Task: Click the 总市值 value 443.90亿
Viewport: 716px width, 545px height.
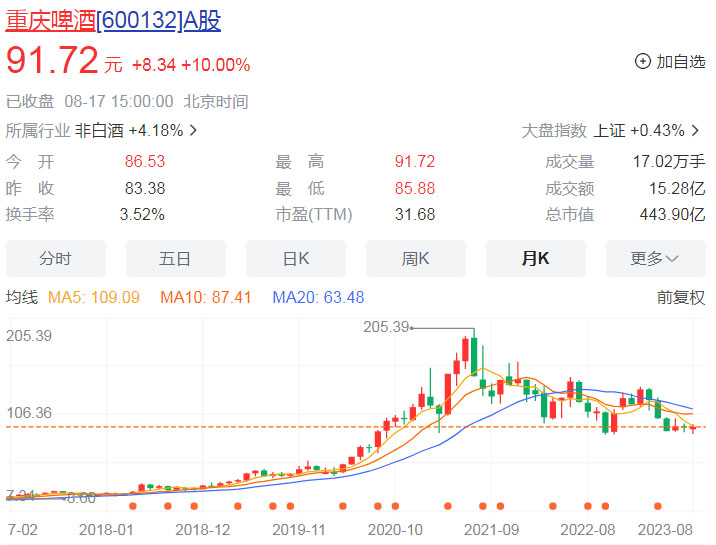Action: 672,215
